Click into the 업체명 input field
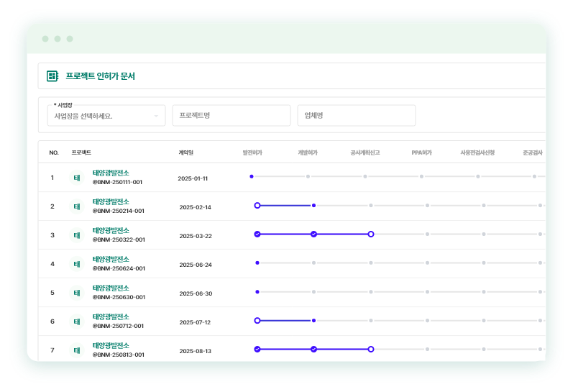573x392 pixels. 356,116
